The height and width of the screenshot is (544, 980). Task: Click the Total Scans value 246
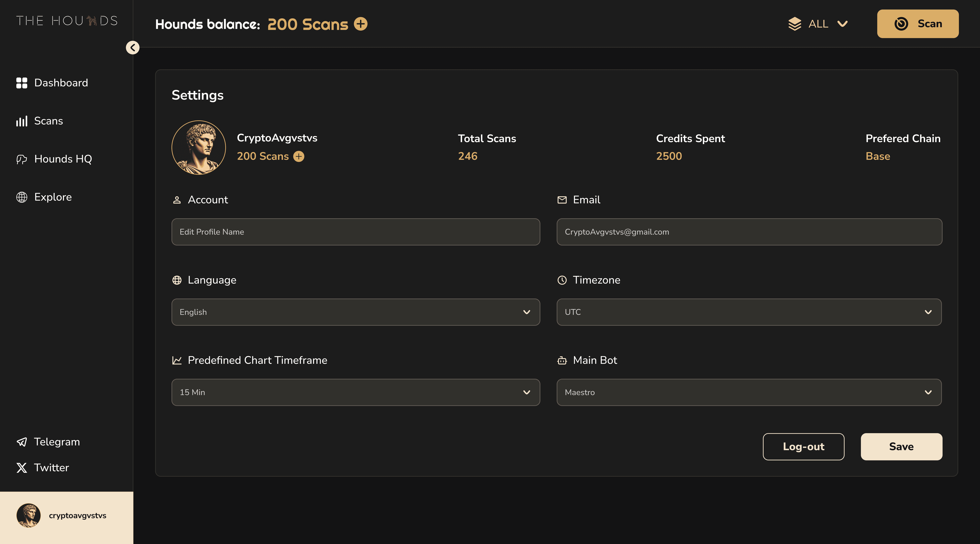(x=468, y=156)
